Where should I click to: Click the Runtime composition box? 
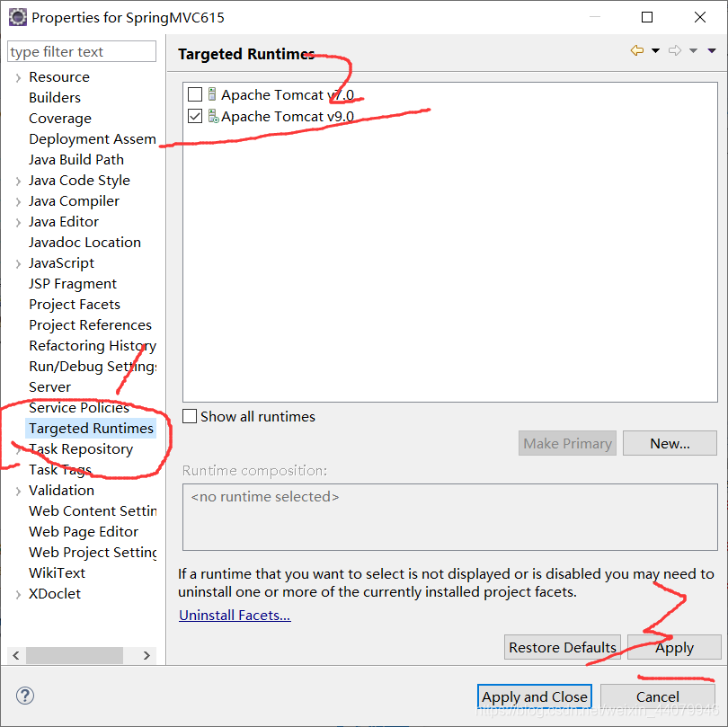pos(450,517)
